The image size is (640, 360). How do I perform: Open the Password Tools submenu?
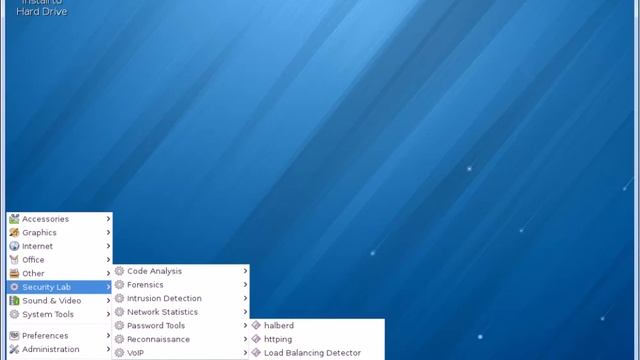click(x=181, y=325)
